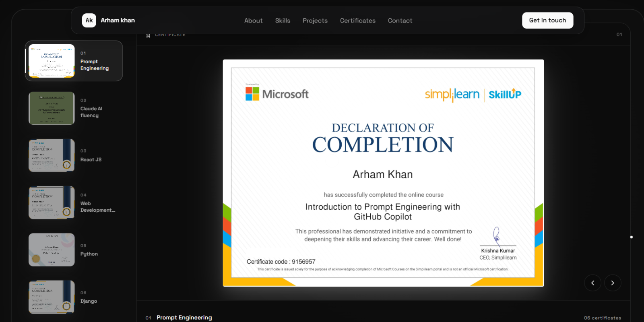Navigate to Projects
The height and width of the screenshot is (322, 644).
pos(315,21)
